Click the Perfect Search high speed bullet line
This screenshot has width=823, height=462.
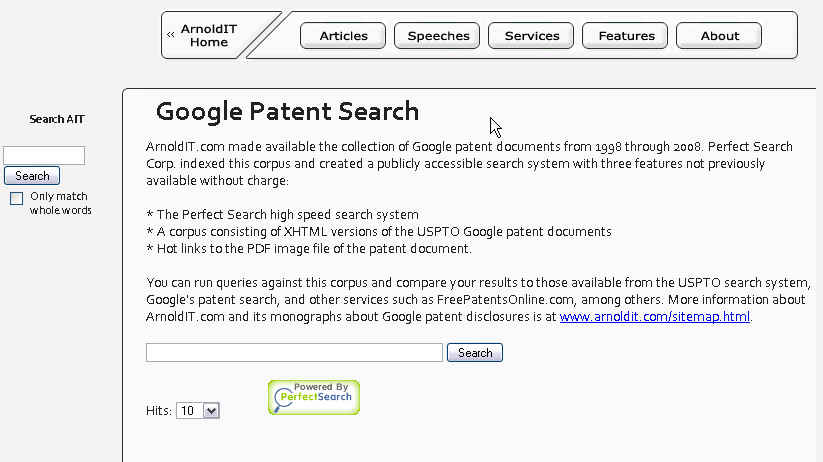tap(282, 214)
